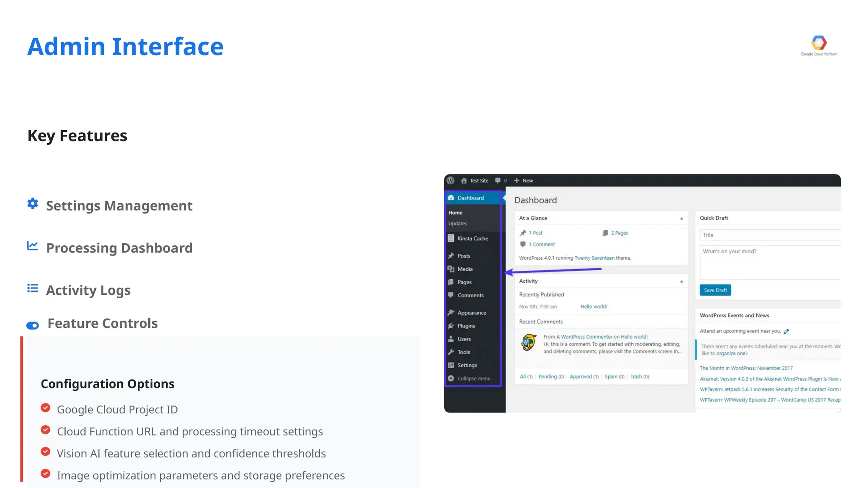The height and width of the screenshot is (488, 868).
Task: Open Kinsta Cache menu item
Action: coord(473,238)
